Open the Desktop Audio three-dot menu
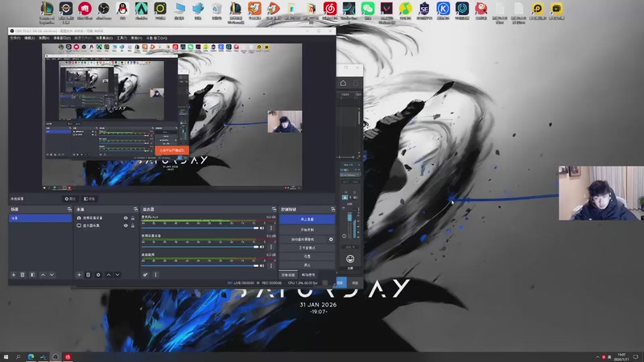Screen dimensions: 644x362 (270, 265)
